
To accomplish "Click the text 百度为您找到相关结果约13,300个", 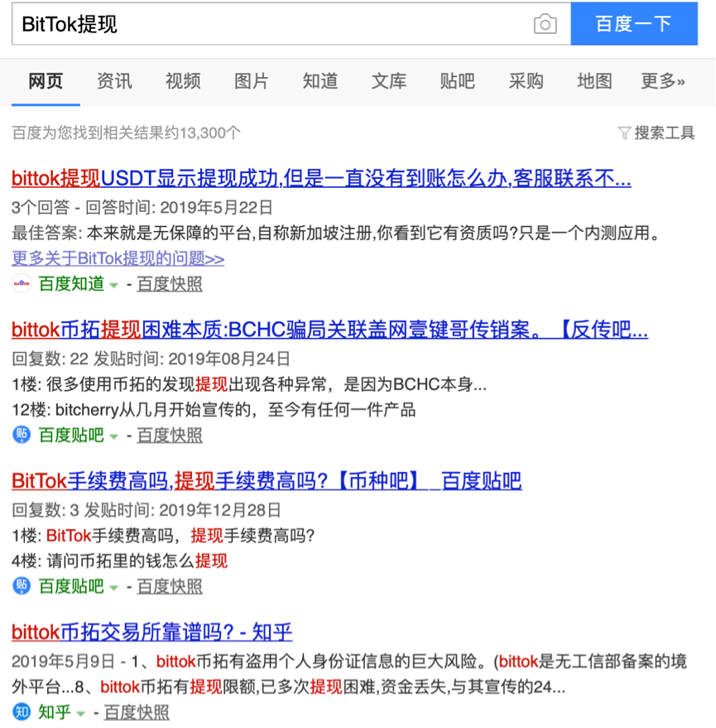I will coord(126,133).
